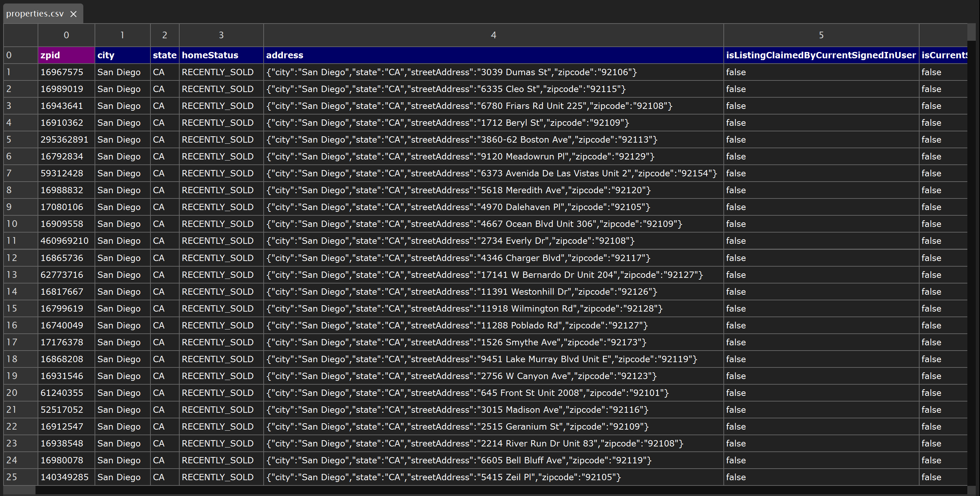Select the address cell with 4346 Charger Blvd
This screenshot has width=980, height=496.
pos(494,258)
